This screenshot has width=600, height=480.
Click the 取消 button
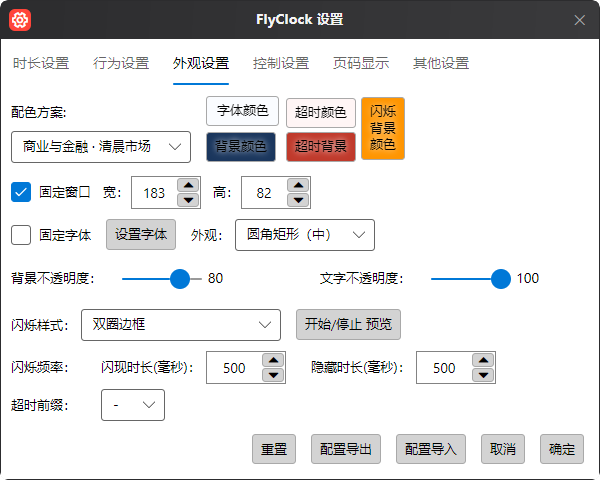click(x=502, y=449)
